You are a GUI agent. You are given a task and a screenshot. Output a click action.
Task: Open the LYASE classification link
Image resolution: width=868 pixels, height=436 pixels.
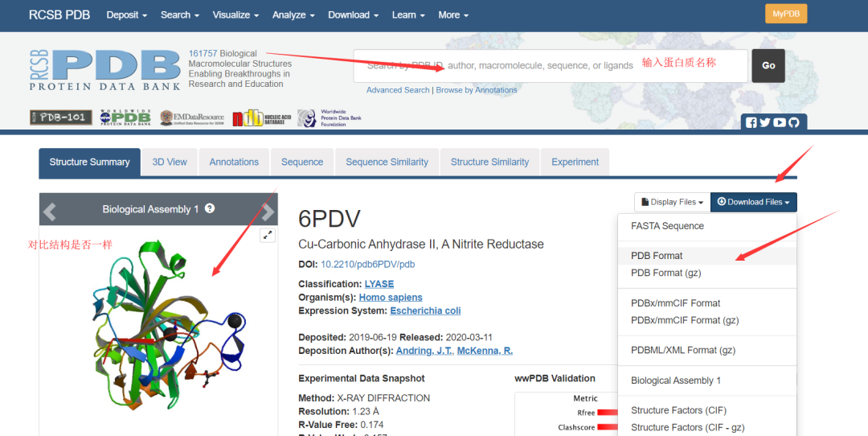[379, 284]
